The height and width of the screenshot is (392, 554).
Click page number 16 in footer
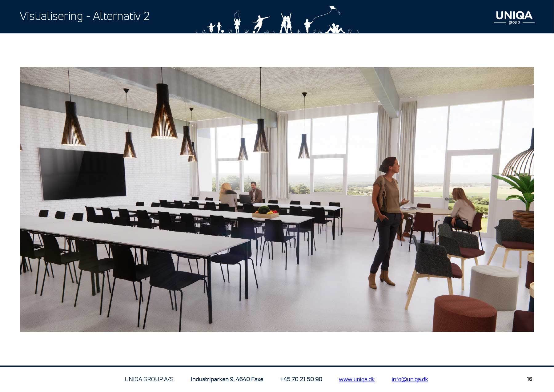529,379
